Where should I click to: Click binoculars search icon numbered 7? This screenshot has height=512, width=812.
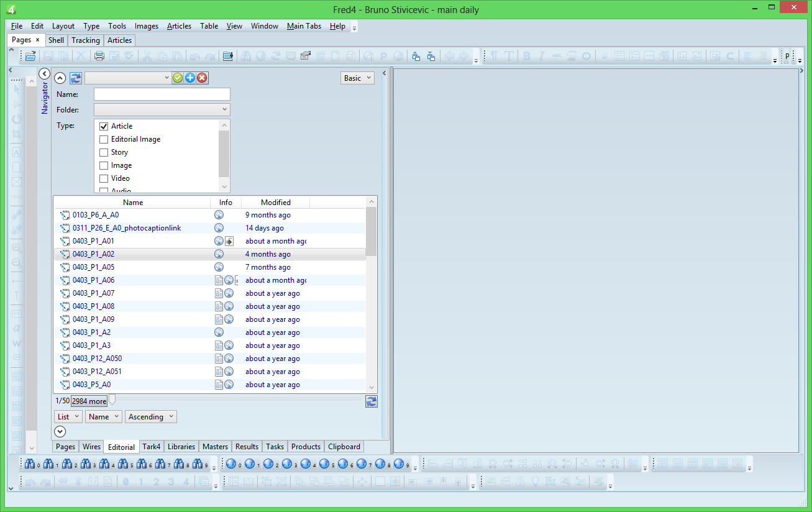pos(162,464)
